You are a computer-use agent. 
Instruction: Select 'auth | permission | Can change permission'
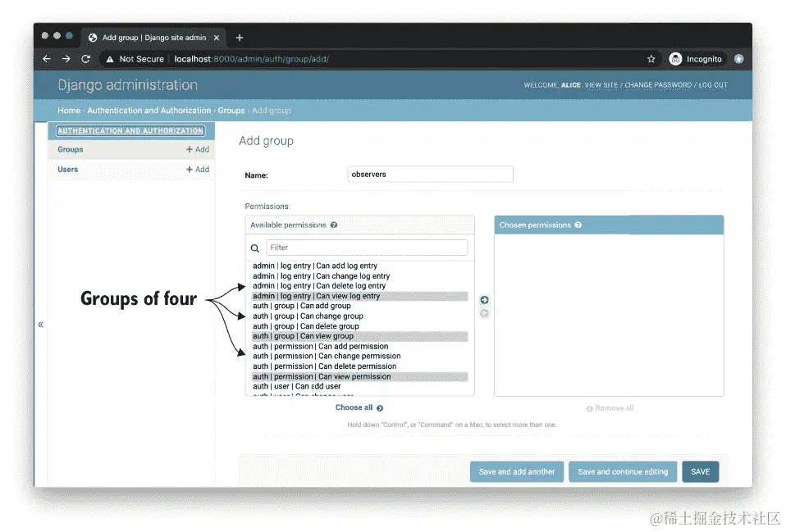pyautogui.click(x=359, y=356)
